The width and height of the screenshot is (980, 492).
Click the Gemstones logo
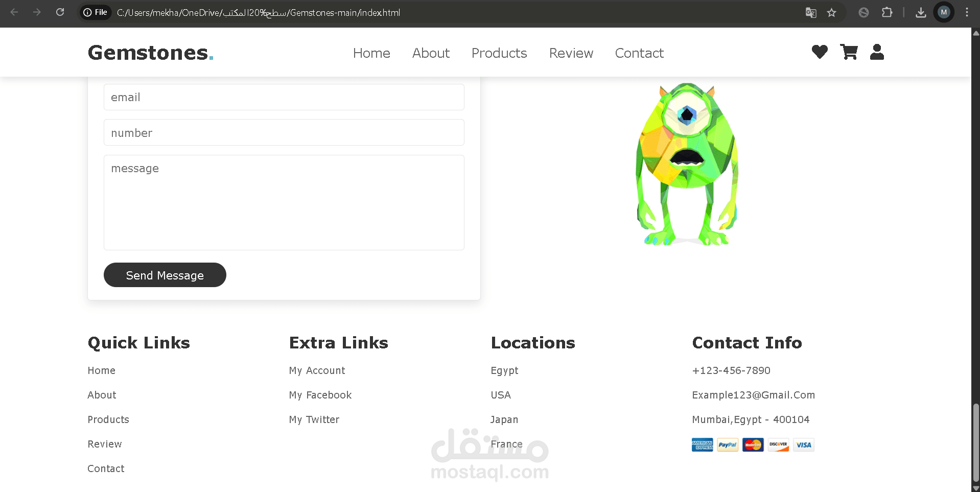[151, 53]
